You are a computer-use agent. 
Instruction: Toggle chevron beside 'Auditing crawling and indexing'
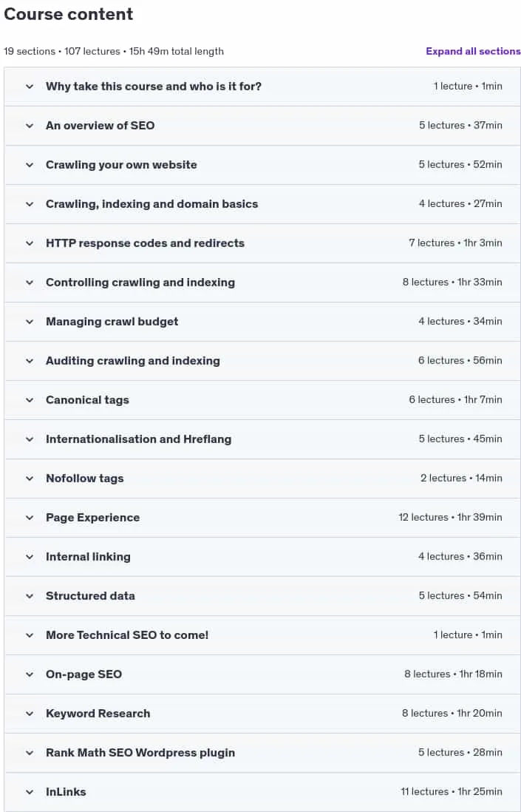point(30,361)
